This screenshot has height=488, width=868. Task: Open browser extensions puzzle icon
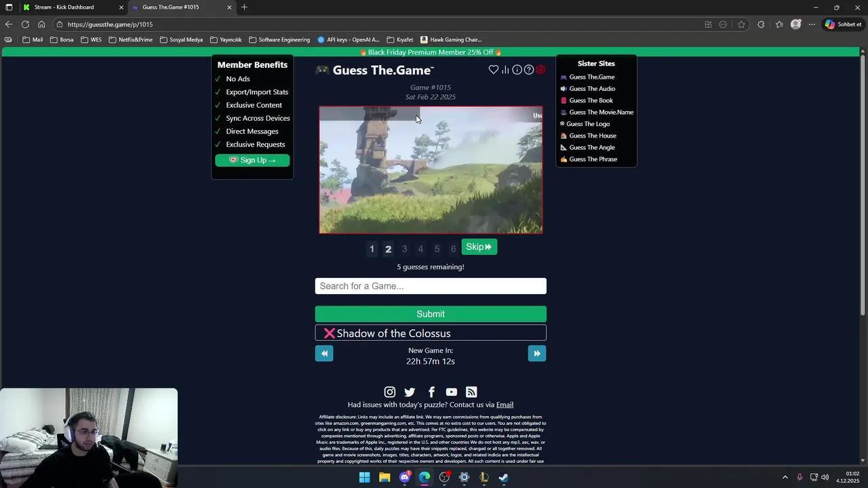(761, 24)
